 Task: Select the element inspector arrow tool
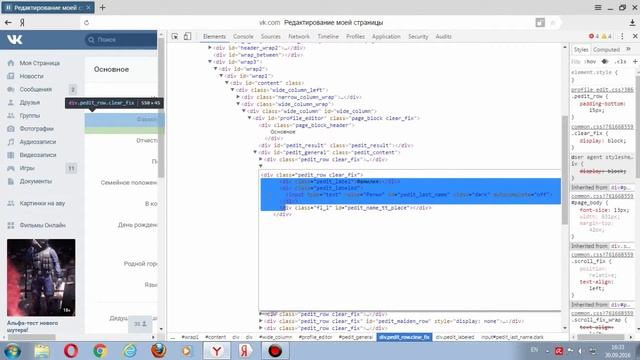[x=175, y=36]
